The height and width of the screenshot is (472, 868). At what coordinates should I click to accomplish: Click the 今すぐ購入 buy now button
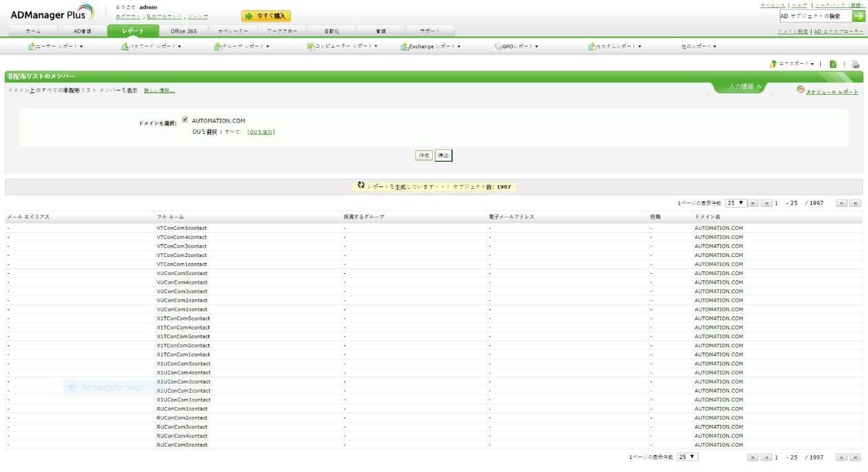tap(266, 16)
